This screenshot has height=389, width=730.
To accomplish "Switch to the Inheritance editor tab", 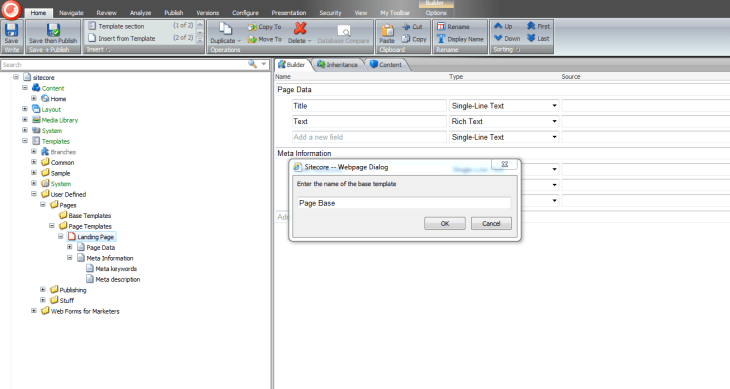I will [x=338, y=65].
